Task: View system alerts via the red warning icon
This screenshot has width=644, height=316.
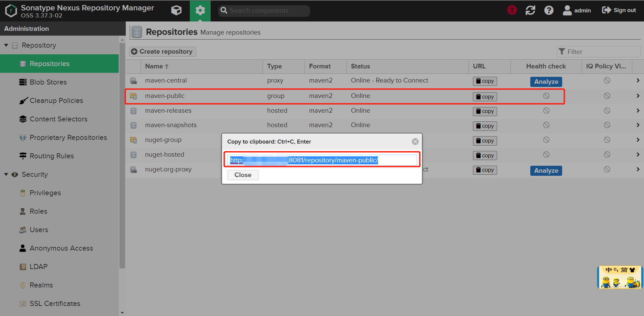Action: (x=512, y=10)
